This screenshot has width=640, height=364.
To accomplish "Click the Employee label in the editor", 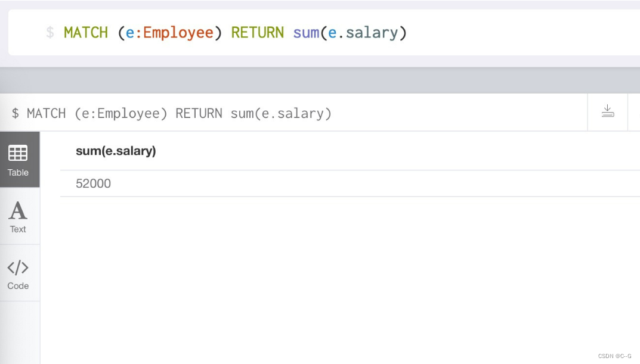I will [178, 33].
